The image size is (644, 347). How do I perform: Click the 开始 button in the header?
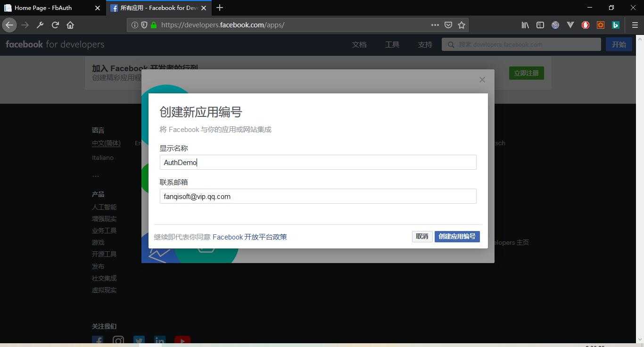pyautogui.click(x=619, y=44)
